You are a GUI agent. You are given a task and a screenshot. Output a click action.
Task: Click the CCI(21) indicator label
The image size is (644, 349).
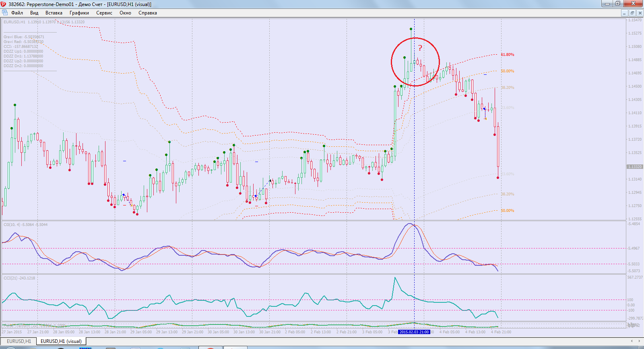19,278
